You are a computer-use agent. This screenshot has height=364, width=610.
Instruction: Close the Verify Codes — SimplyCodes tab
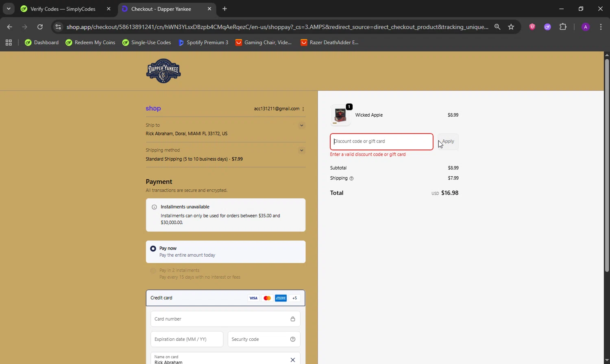coord(109,9)
